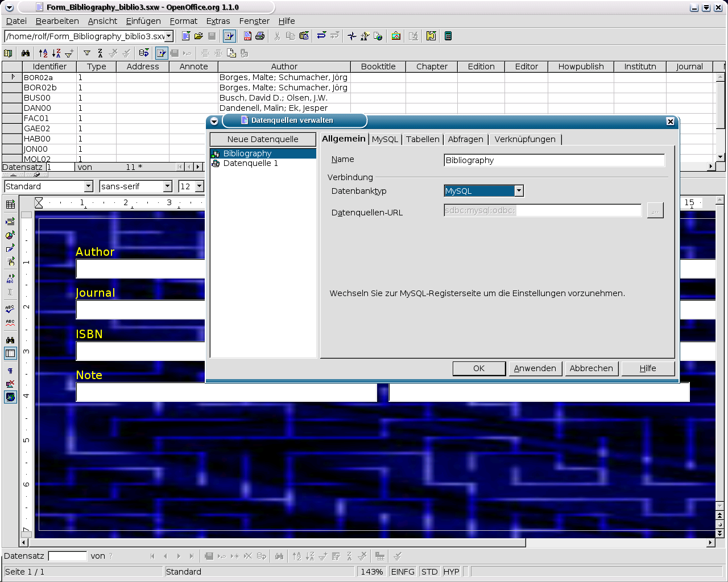728x582 pixels.
Task: Click the sort ascending A-Z icon
Action: pyautogui.click(x=43, y=53)
